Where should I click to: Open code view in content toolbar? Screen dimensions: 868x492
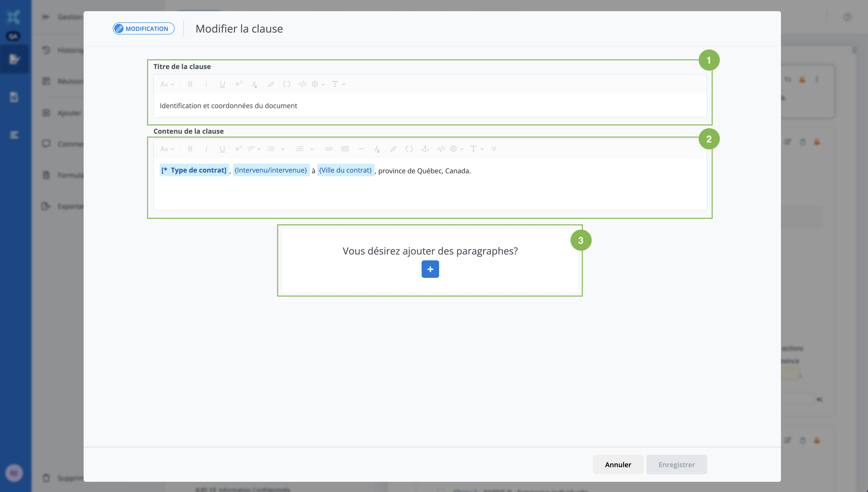point(441,149)
